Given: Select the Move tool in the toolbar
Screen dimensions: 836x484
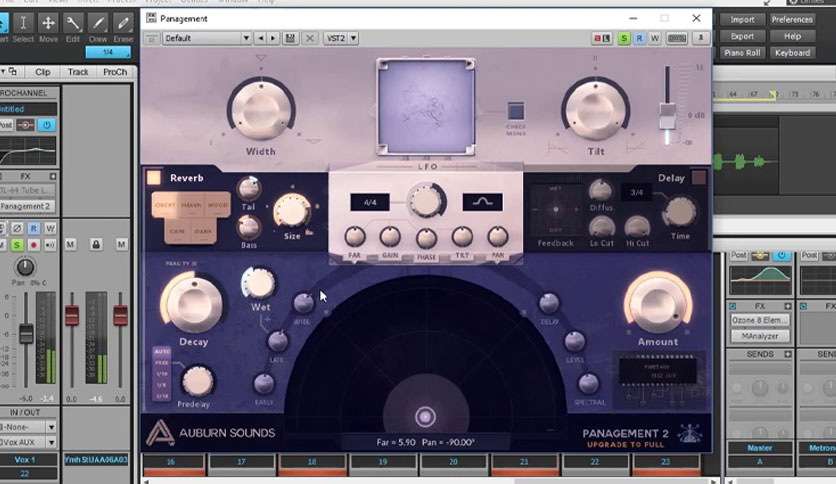Looking at the screenshot, I should click(x=47, y=26).
